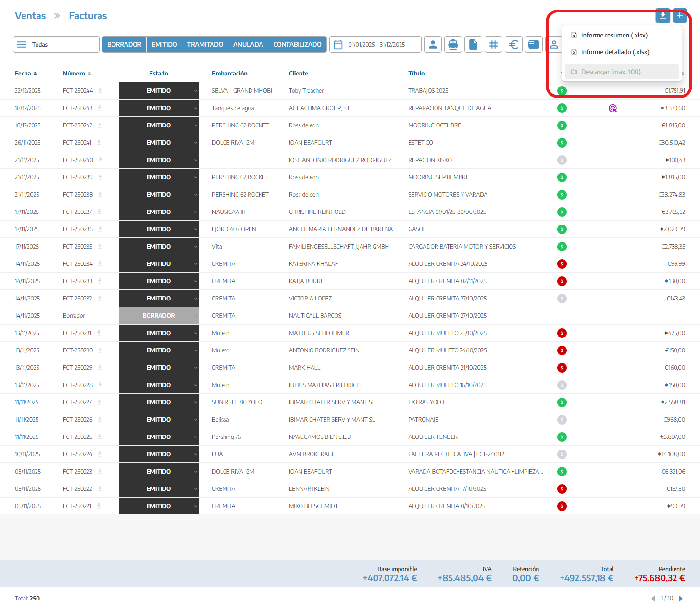This screenshot has width=700, height=612.
Task: Click the grey payment icon for FCT-250240
Action: [562, 160]
